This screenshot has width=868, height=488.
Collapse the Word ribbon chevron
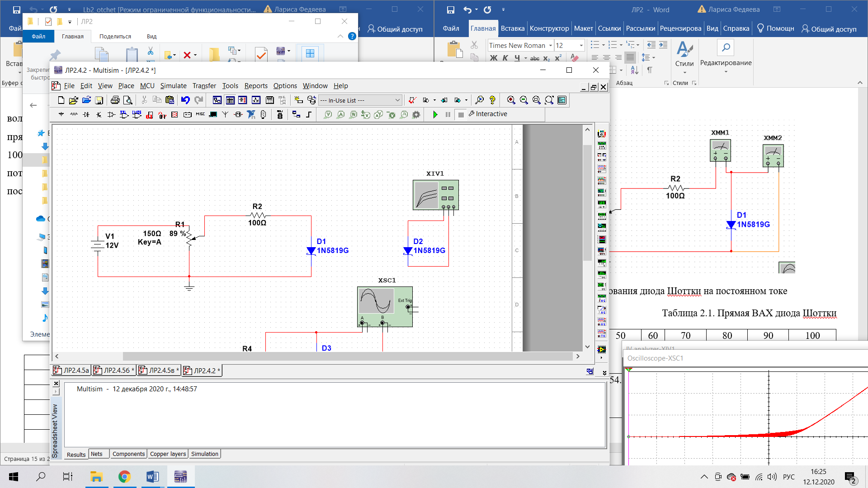tap(859, 83)
